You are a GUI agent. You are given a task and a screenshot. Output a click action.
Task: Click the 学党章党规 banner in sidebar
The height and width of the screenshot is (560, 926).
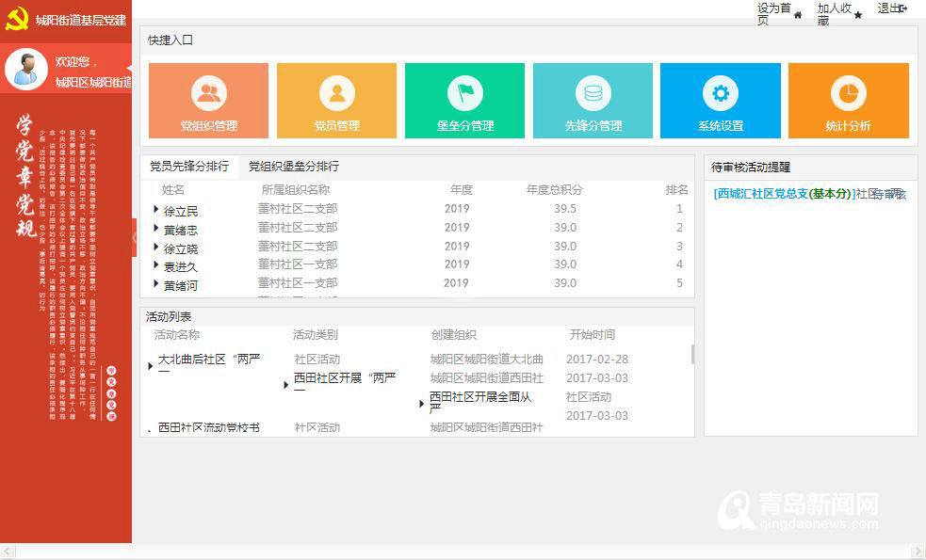(26, 176)
